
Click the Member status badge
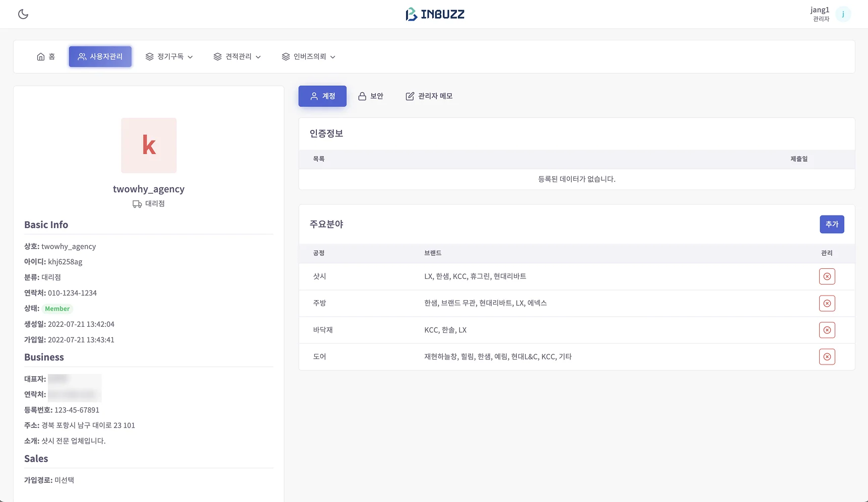[57, 309]
